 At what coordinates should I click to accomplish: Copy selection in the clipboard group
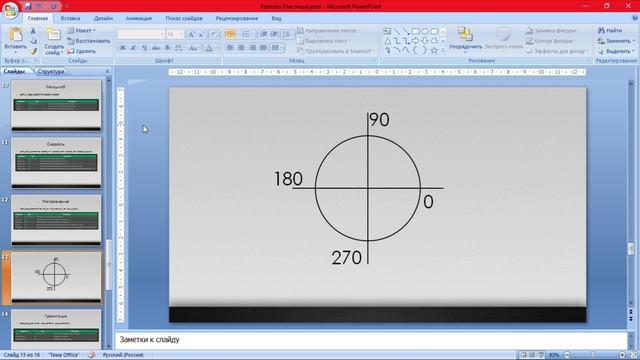pyautogui.click(x=33, y=41)
